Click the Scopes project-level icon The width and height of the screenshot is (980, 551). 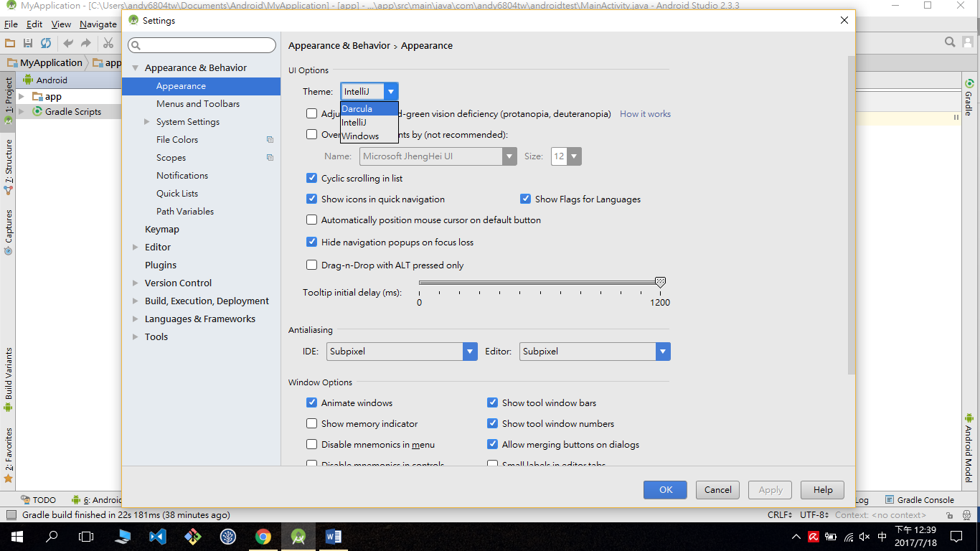coord(270,158)
